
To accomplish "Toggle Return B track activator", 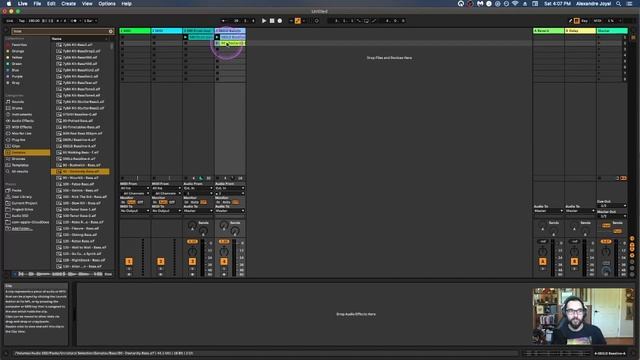I will (574, 261).
